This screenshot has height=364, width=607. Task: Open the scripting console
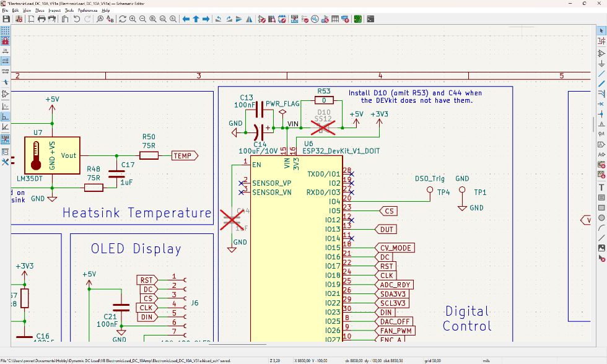pyautogui.click(x=370, y=19)
